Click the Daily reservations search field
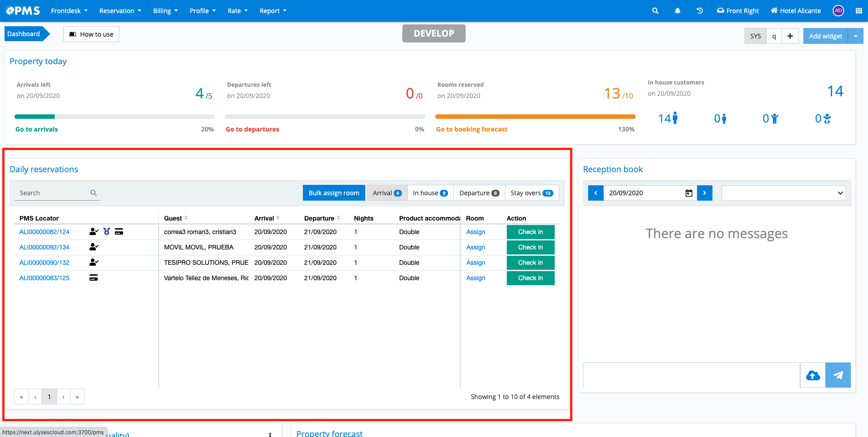The image size is (868, 437). [53, 193]
